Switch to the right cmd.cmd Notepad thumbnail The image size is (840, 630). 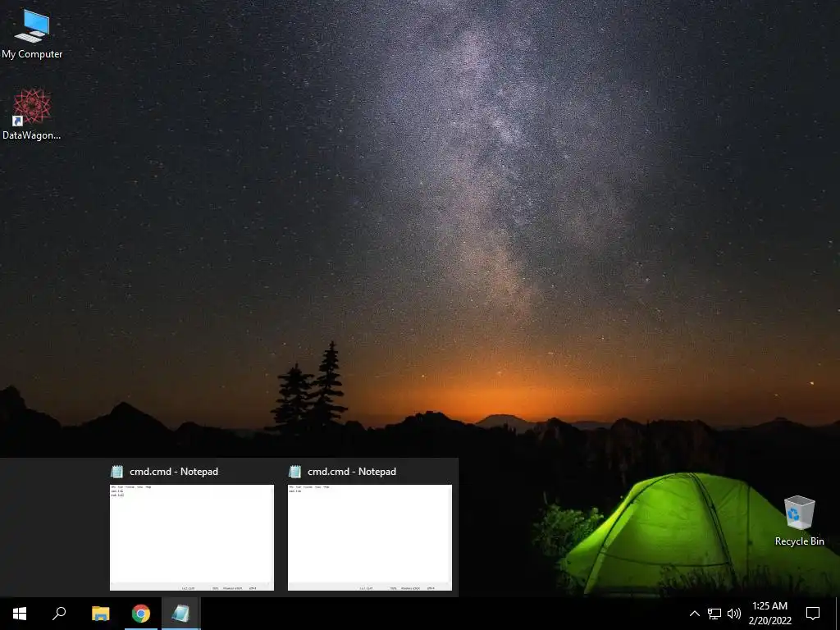tap(370, 537)
